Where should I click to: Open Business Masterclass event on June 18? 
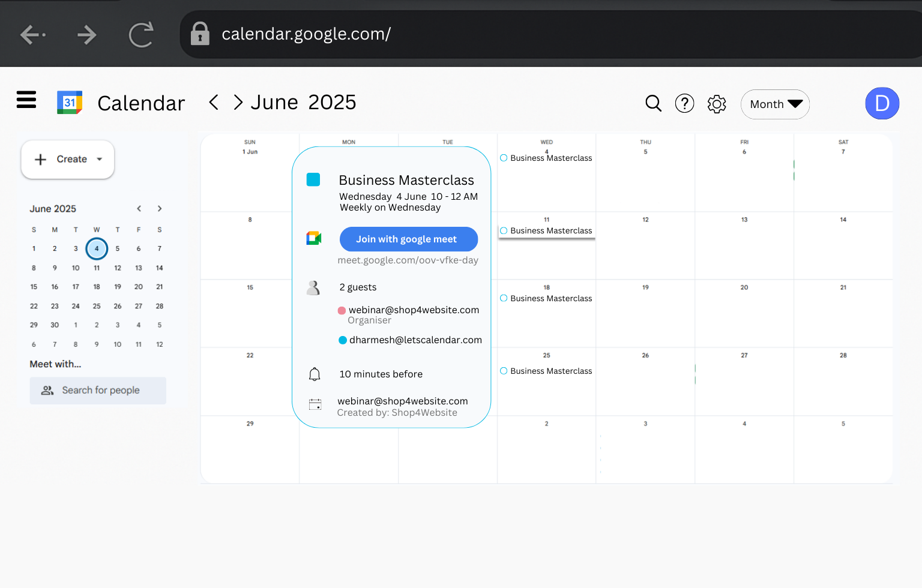coord(550,299)
